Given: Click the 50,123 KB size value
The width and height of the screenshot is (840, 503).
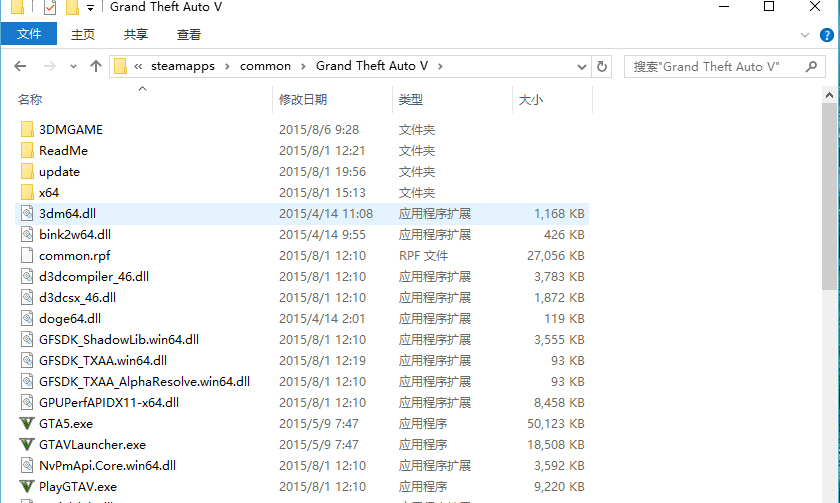Looking at the screenshot, I should (556, 424).
